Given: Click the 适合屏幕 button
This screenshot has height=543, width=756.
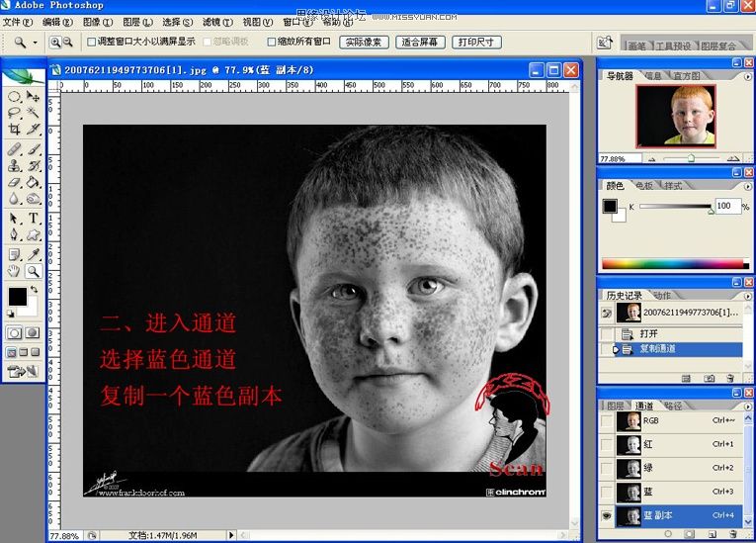Looking at the screenshot, I should [420, 43].
